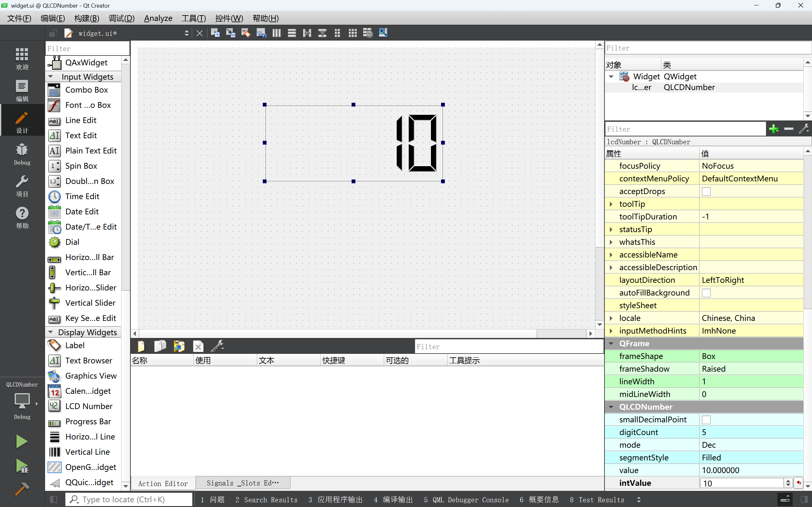812x507 pixels.
Task: Switch to the 项目 Projects mode
Action: pos(22,186)
